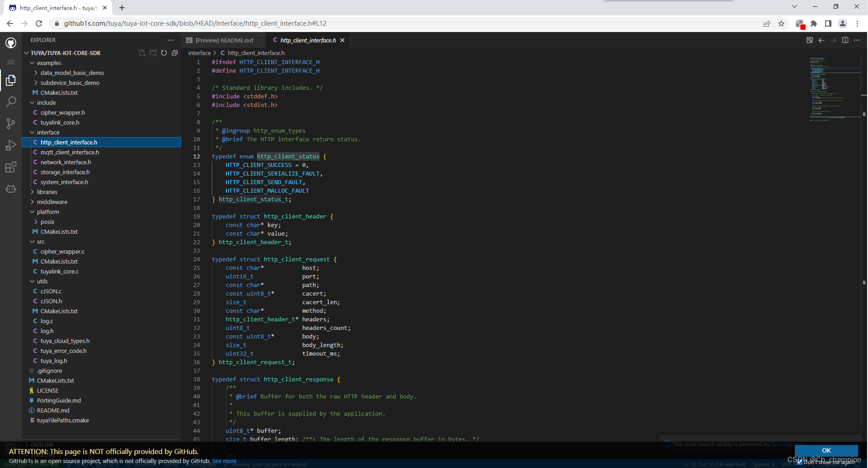Image resolution: width=868 pixels, height=468 pixels.
Task: Click the find-in-file editor action icon
Action: pos(810,40)
